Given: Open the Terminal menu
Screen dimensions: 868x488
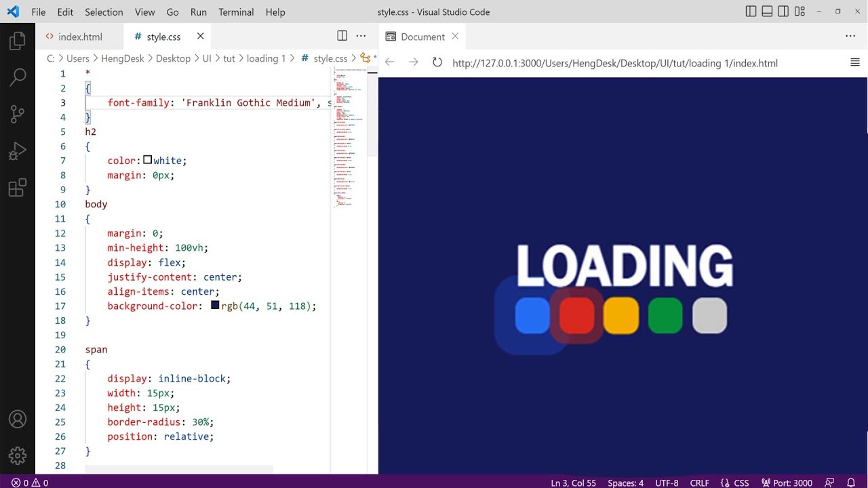Looking at the screenshot, I should click(x=236, y=12).
